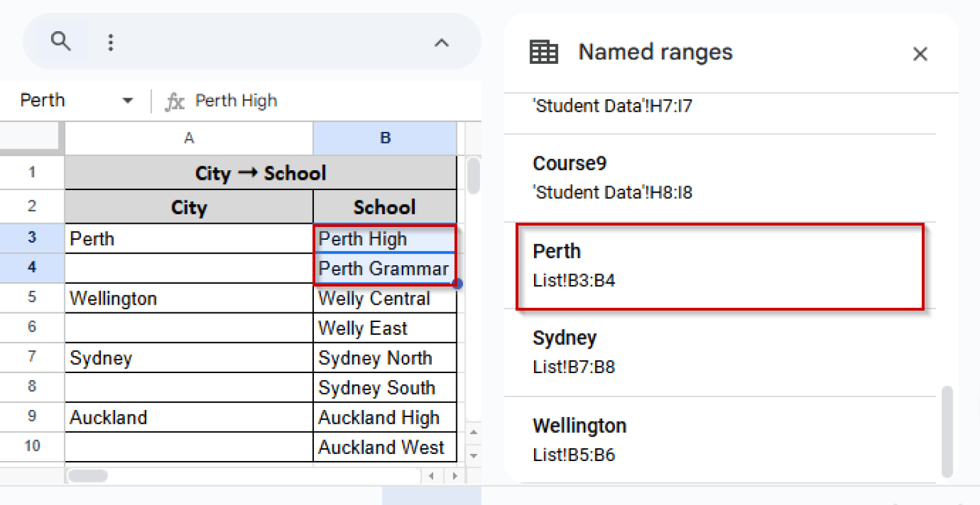The image size is (980, 505).
Task: Open search with the magnifying glass icon
Action: point(61,41)
